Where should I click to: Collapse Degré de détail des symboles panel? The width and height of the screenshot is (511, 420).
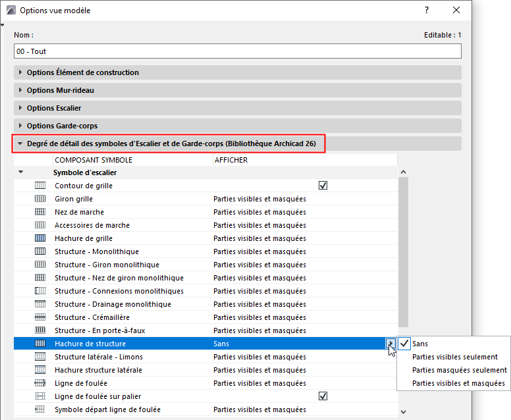(x=20, y=144)
